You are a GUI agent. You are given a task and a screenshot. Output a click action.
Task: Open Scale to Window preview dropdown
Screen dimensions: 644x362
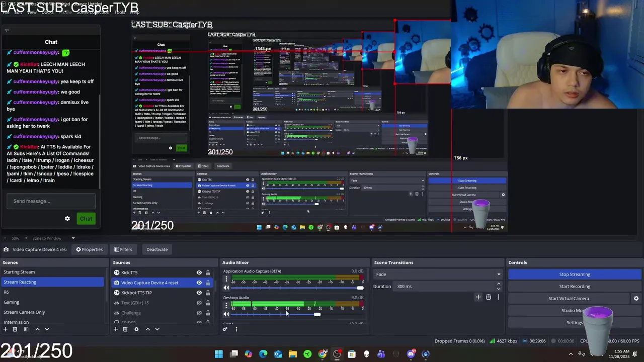[54, 238]
